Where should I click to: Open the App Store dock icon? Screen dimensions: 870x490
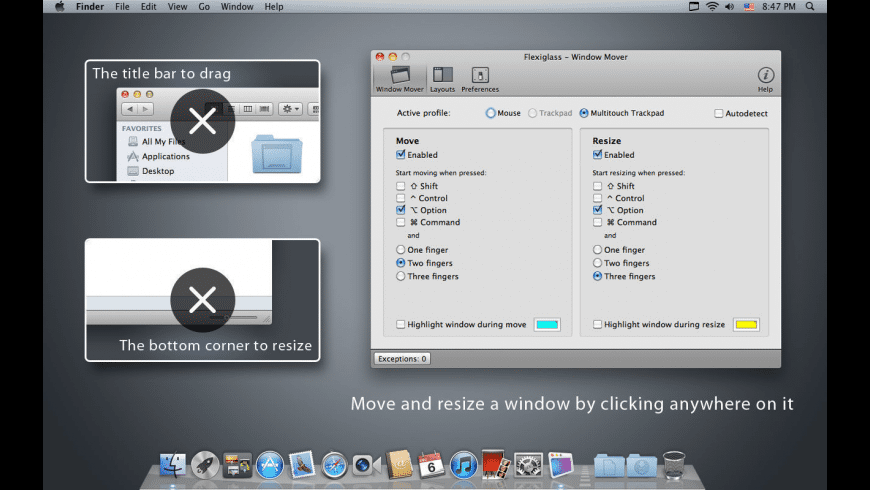(270, 464)
